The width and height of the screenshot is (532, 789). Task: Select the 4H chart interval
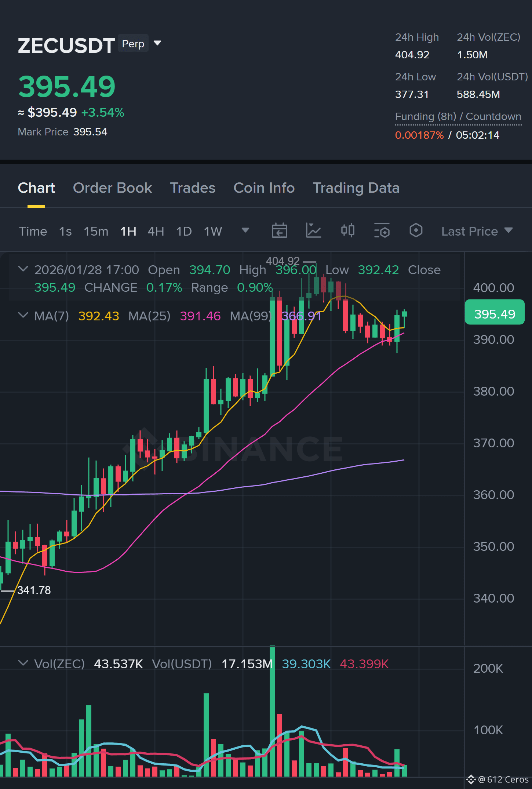tap(156, 231)
